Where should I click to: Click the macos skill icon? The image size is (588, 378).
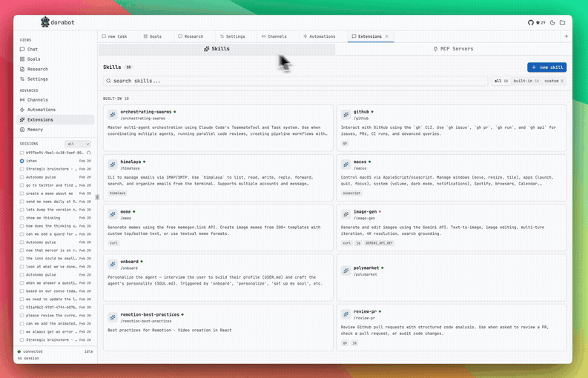pos(346,165)
